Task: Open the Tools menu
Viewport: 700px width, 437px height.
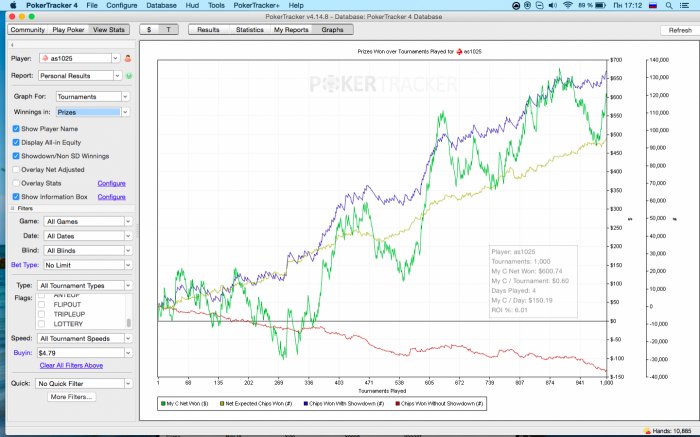Action: (216, 5)
